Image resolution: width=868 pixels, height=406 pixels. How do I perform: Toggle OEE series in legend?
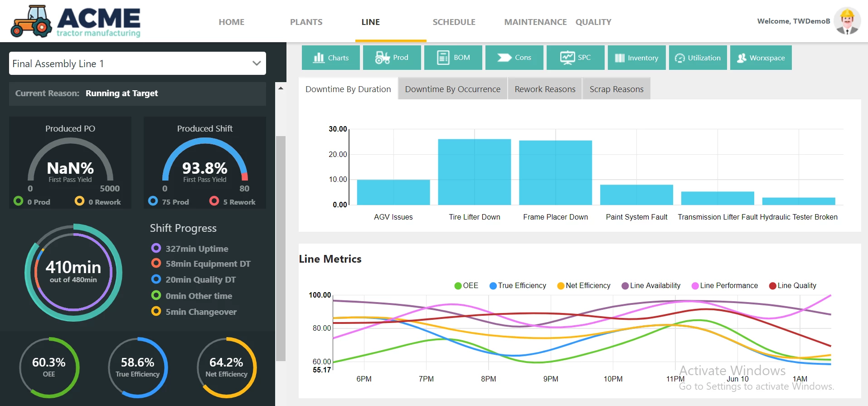(466, 285)
